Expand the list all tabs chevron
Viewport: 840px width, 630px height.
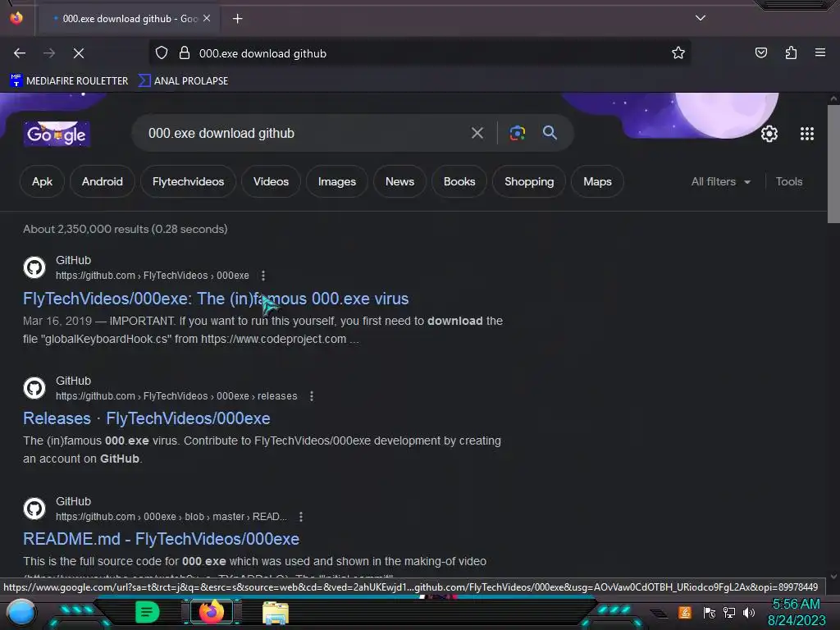pos(701,18)
